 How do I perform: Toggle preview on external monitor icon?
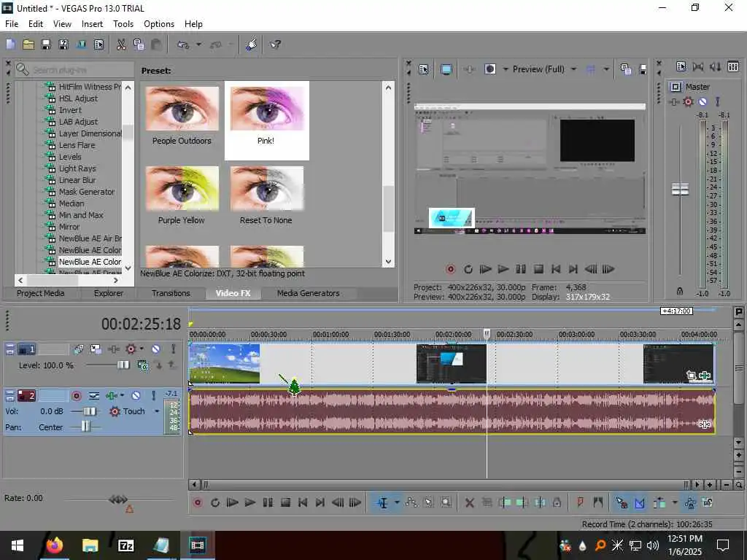(x=446, y=69)
